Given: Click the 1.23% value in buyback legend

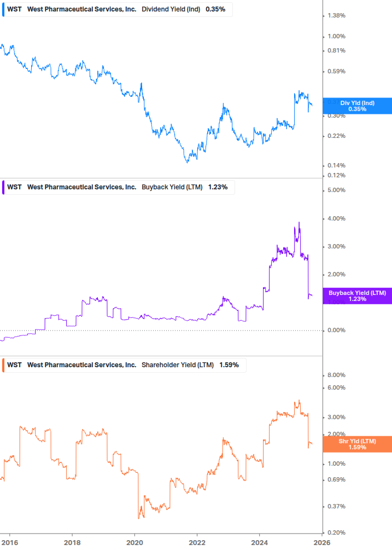Looking at the screenshot, I should (x=218, y=187).
